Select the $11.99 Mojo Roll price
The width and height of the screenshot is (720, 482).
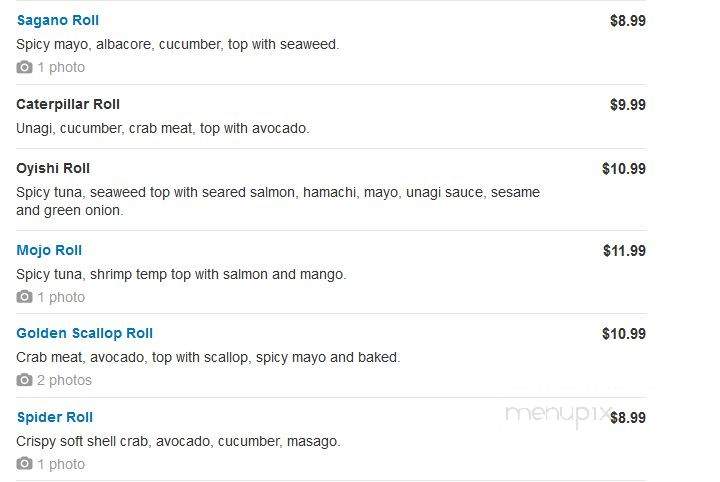click(x=624, y=251)
